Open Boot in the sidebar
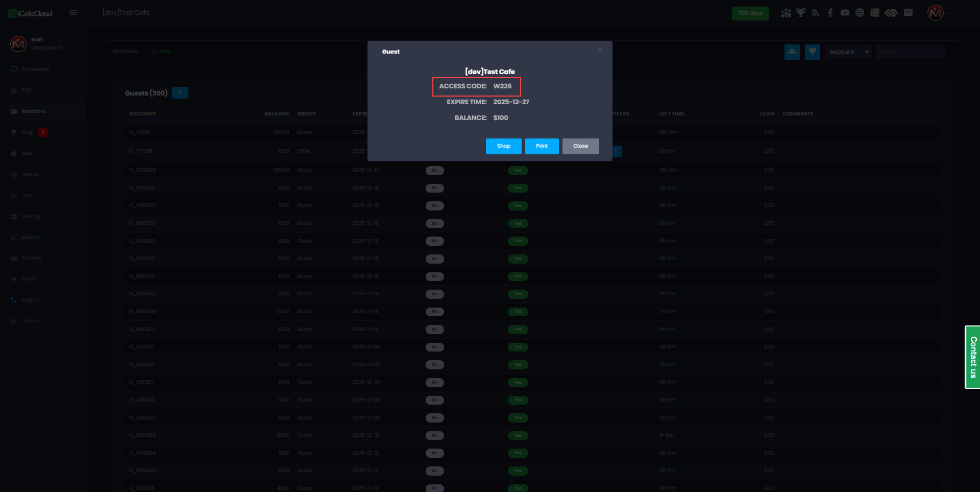 [x=27, y=154]
